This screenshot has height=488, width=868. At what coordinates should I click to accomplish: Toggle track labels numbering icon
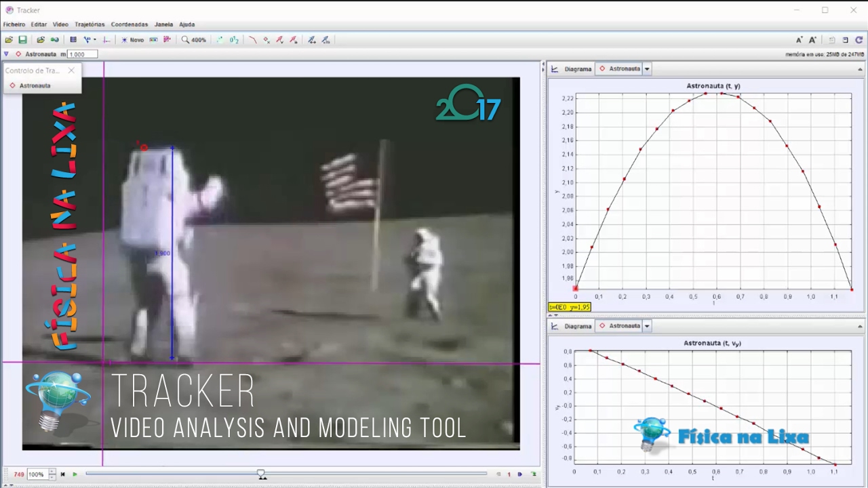tap(234, 40)
